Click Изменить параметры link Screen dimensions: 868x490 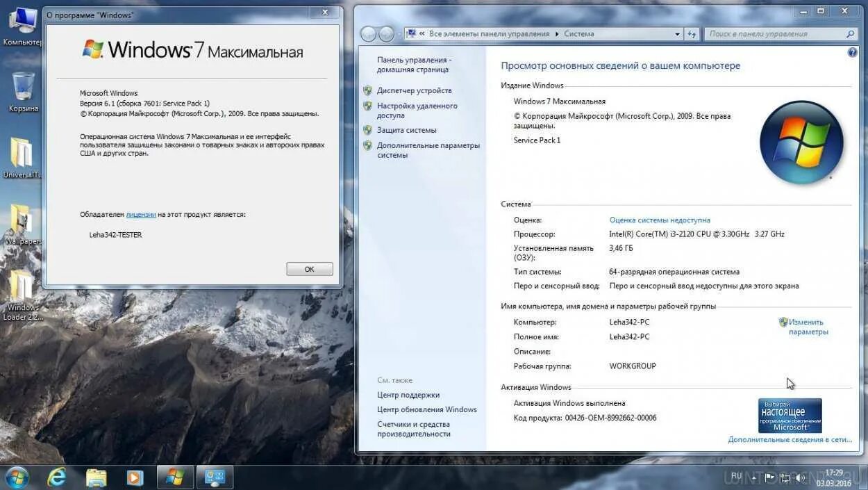(x=808, y=327)
